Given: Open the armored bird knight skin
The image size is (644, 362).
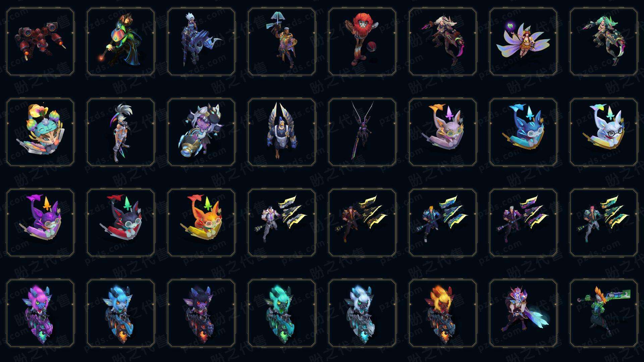Looking at the screenshot, I should [282, 132].
